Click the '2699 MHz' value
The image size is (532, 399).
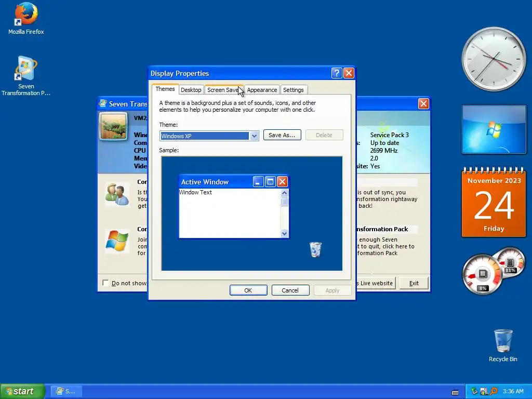(x=384, y=151)
